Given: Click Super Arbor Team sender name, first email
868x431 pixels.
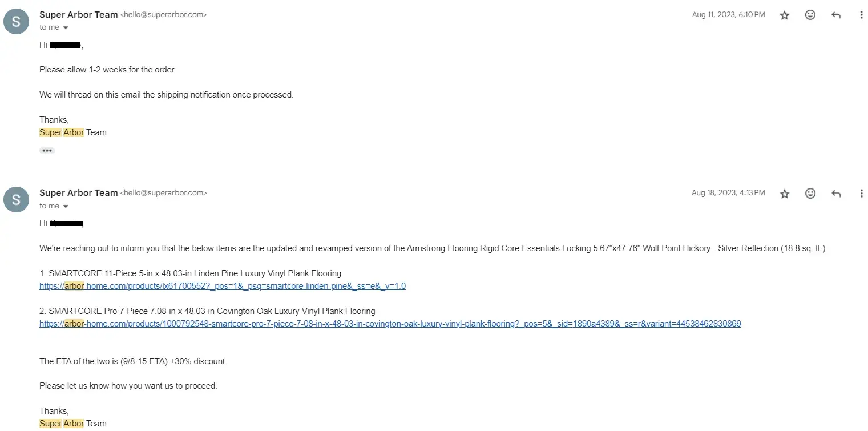Looking at the screenshot, I should pyautogui.click(x=78, y=15).
